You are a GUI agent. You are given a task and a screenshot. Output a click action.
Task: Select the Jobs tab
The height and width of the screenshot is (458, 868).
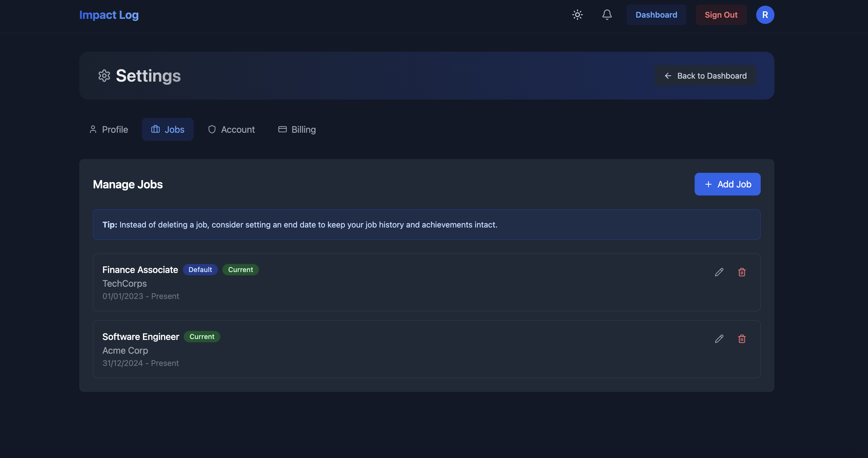tap(167, 129)
